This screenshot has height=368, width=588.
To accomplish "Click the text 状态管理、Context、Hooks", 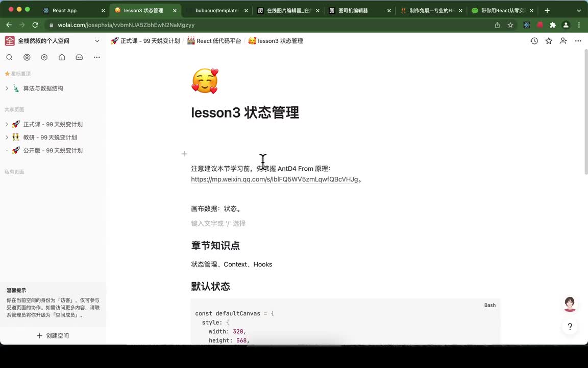I will [232, 264].
